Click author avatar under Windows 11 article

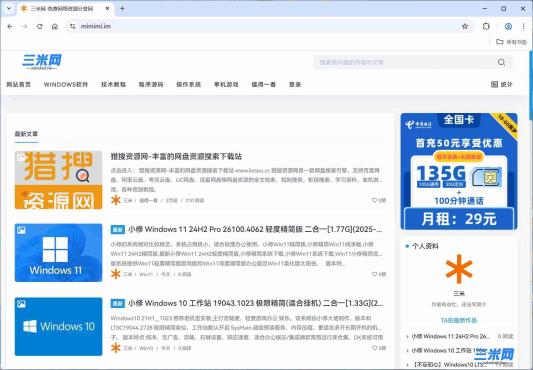click(116, 274)
